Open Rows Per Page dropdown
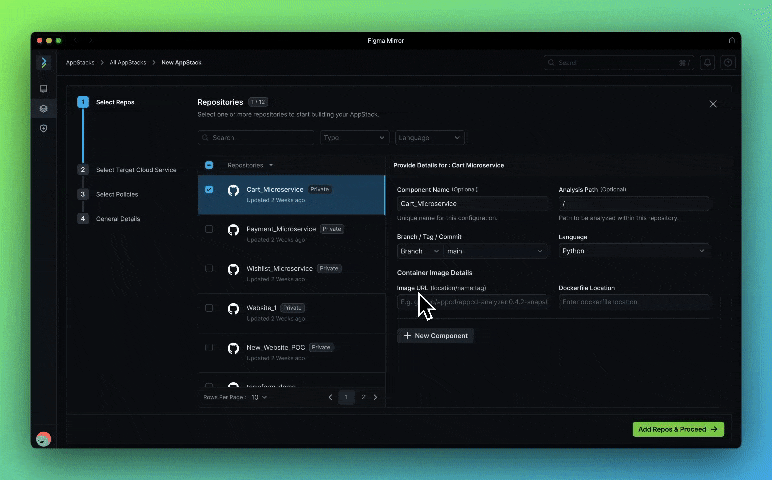Screen dimensions: 772x480 259,397
